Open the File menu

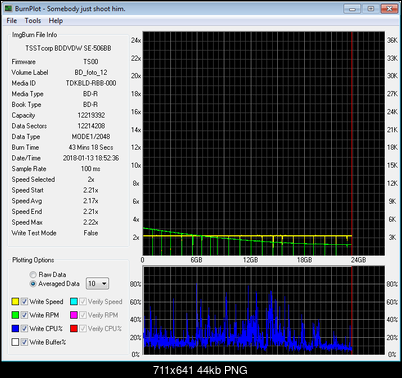tap(12, 21)
